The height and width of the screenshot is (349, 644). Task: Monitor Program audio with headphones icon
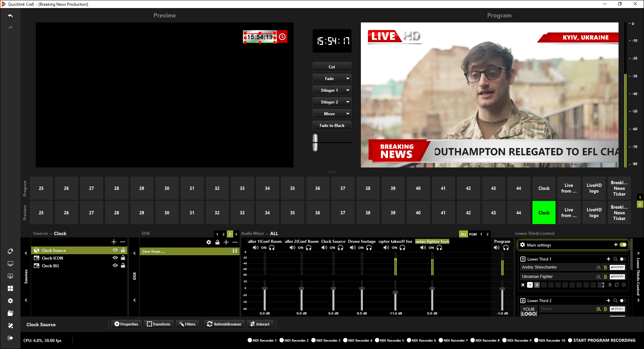click(506, 248)
